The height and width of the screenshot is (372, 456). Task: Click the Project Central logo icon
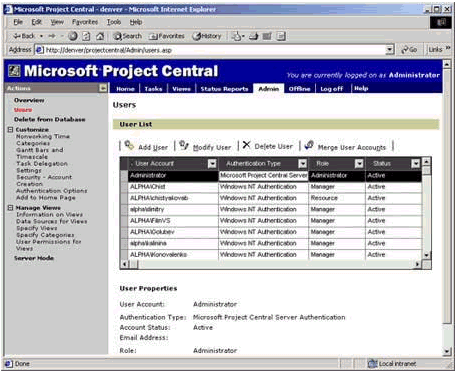point(14,71)
